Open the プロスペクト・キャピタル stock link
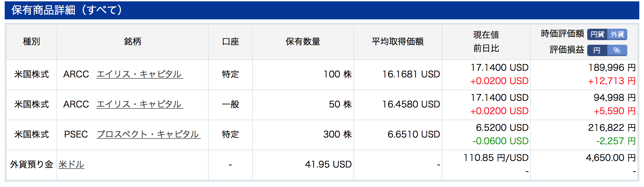This screenshot has height=187, width=644. click(148, 134)
